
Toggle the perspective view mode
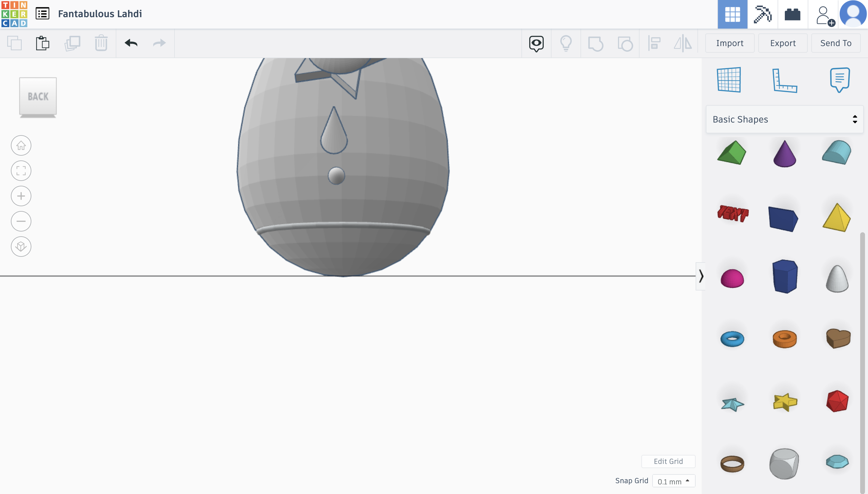pos(21,247)
